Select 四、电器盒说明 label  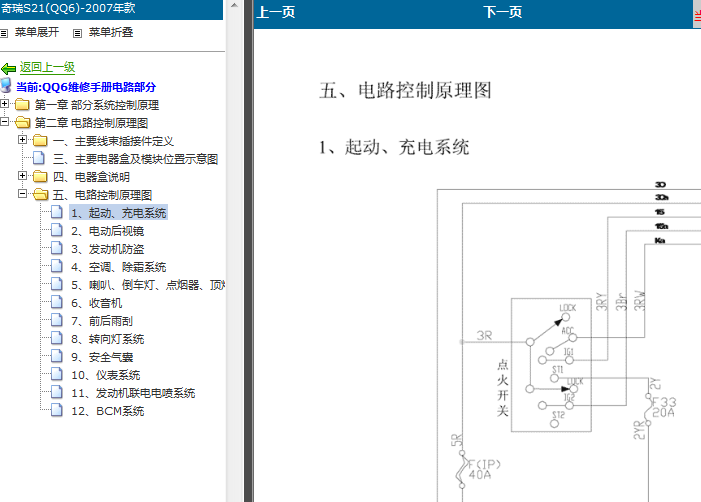pos(91,177)
